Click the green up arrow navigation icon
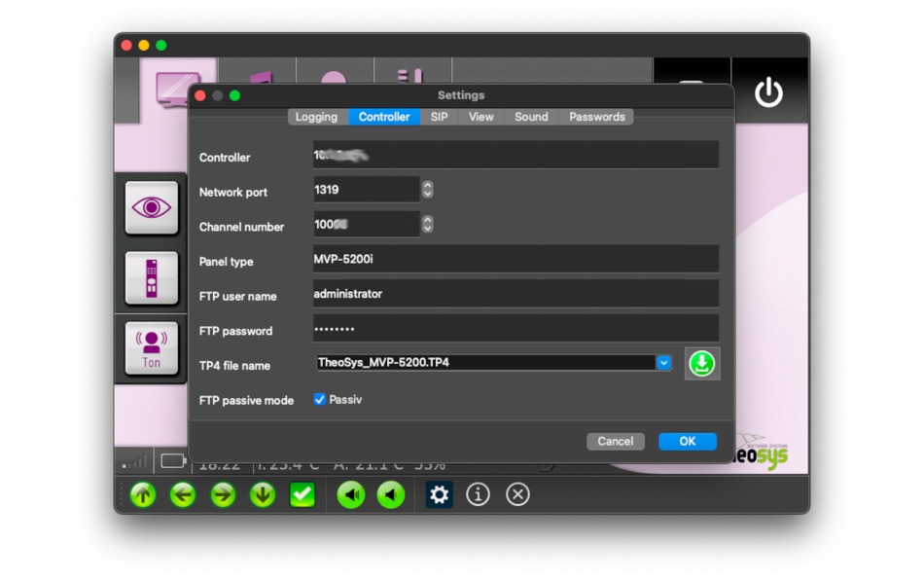This screenshot has width=924, height=578. click(x=142, y=494)
